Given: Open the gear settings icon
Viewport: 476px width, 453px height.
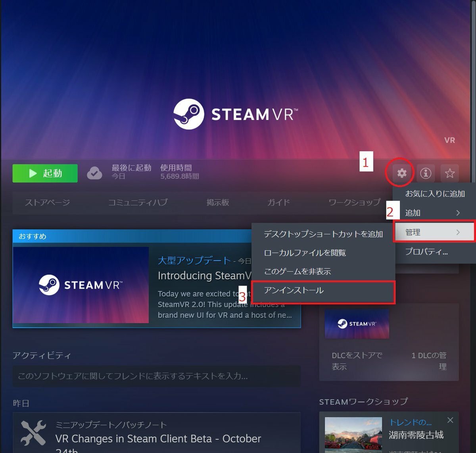Looking at the screenshot, I should (402, 173).
